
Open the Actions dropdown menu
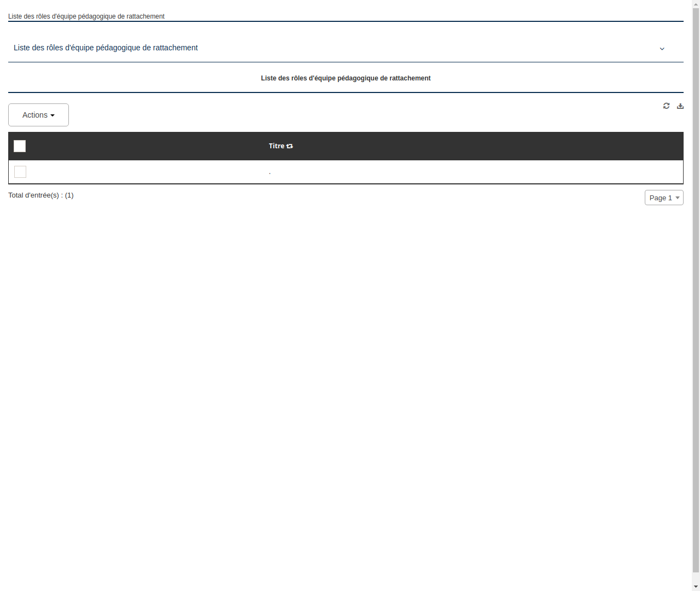click(x=38, y=115)
